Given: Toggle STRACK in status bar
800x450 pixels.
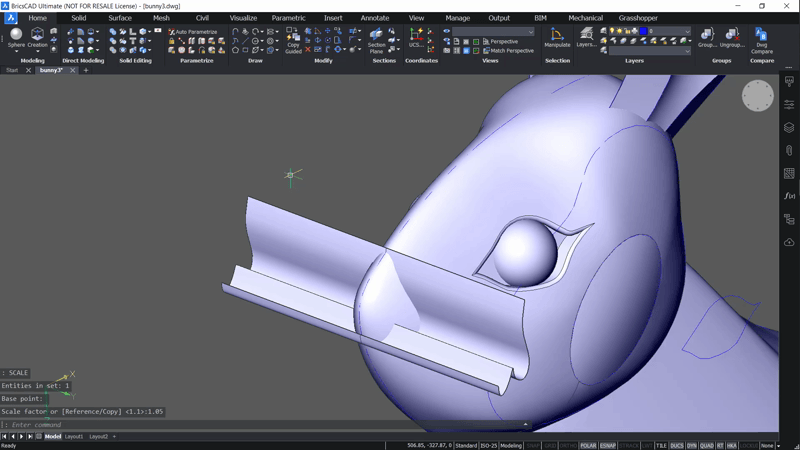Looking at the screenshot, I should tap(629, 445).
